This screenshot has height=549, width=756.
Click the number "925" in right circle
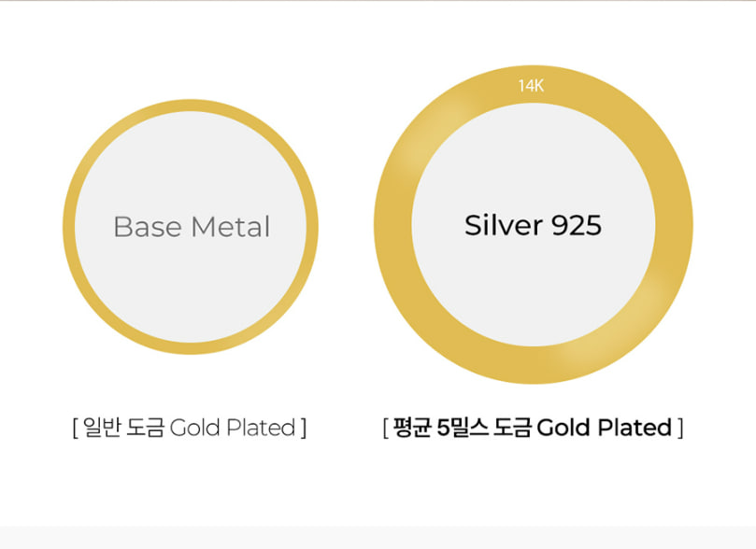pos(577,225)
